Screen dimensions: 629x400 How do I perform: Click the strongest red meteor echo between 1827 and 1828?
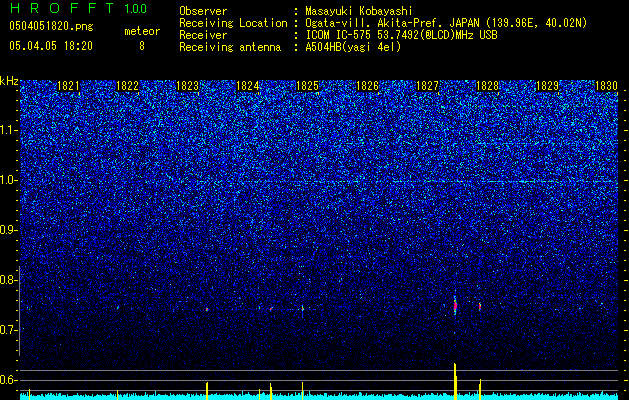[455, 306]
